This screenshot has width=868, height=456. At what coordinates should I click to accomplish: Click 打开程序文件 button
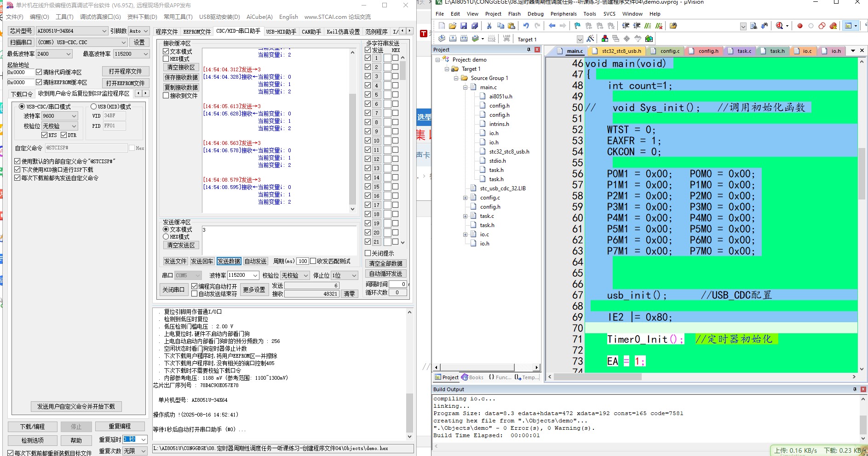tap(126, 71)
